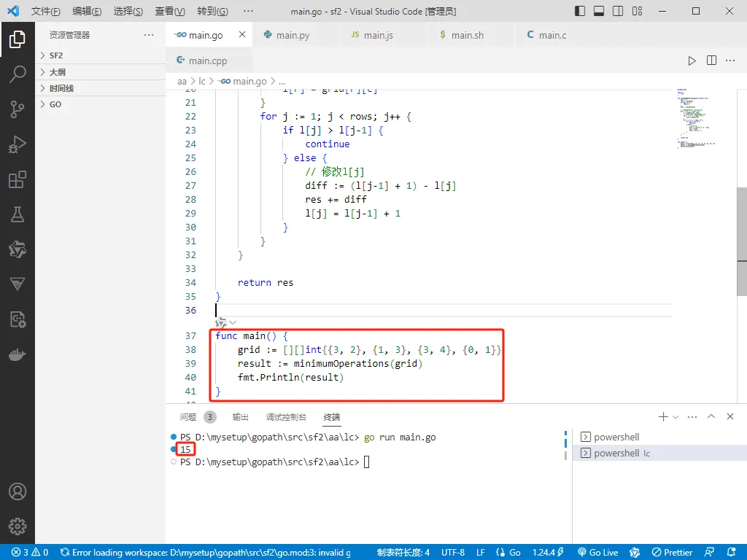Open editor more actions menu
This screenshot has height=560, width=747.
click(730, 61)
